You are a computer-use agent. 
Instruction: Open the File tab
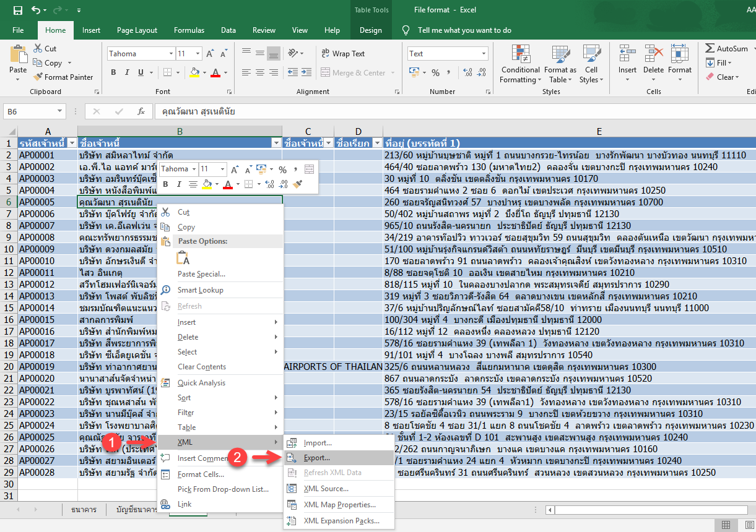pyautogui.click(x=18, y=30)
